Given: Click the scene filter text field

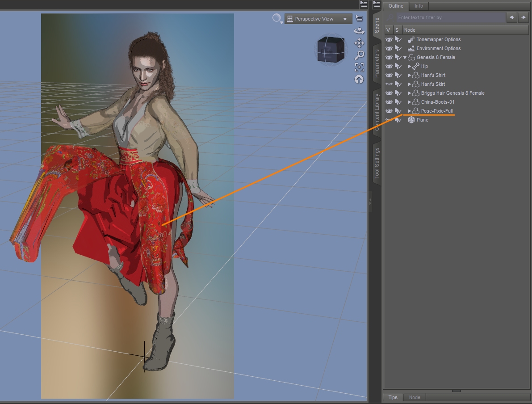Looking at the screenshot, I should [x=451, y=17].
